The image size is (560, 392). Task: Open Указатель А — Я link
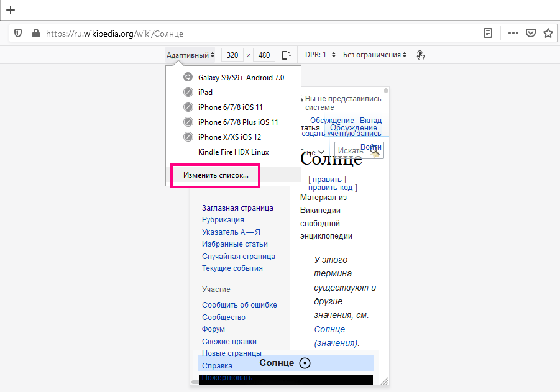pos(231,232)
